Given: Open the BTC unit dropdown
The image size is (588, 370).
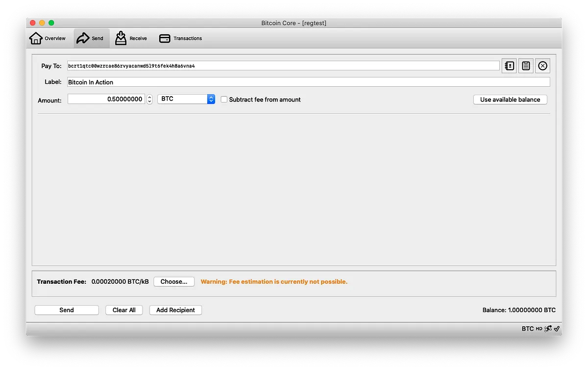Looking at the screenshot, I should point(186,99).
